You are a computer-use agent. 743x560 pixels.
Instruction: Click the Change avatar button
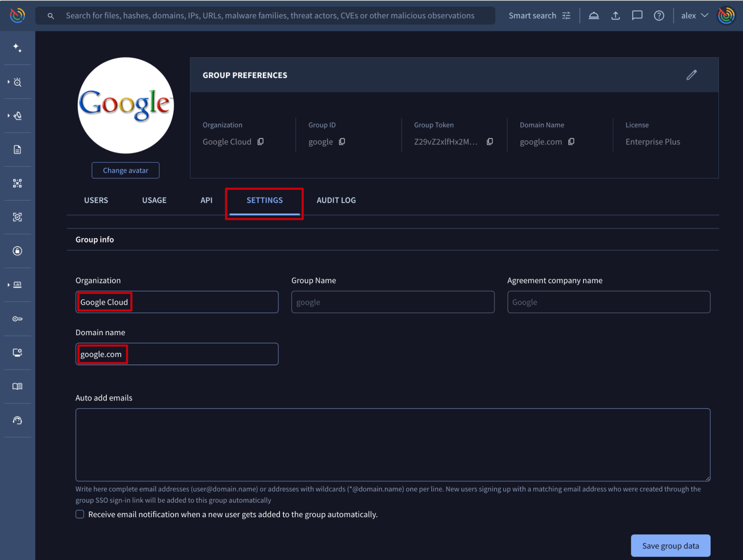click(126, 171)
